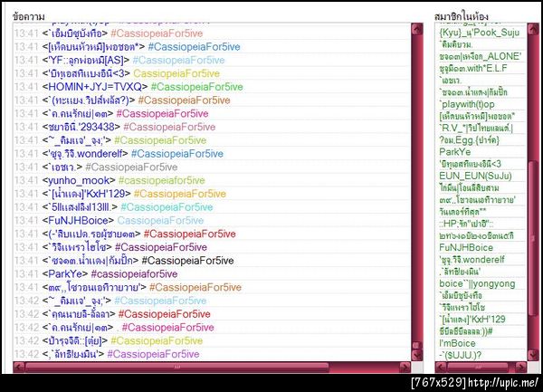Click the member list vertical scrollbar thumb
Viewport: 543px width, 392px height.
tap(533, 238)
